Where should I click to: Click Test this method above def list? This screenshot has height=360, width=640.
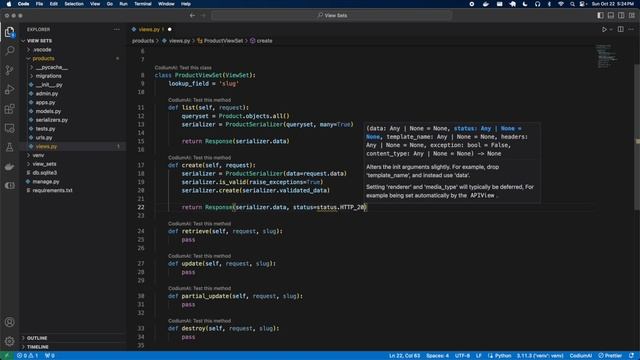click(x=200, y=100)
